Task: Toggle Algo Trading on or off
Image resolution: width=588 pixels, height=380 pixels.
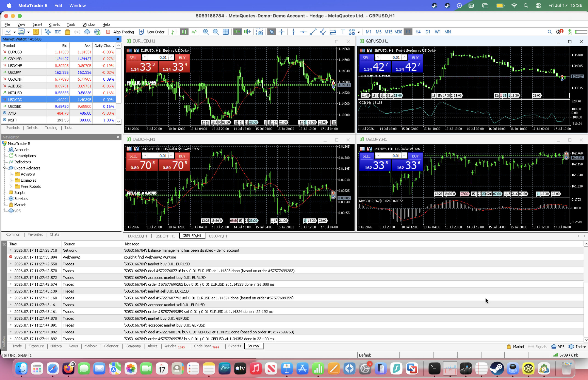Action: click(x=120, y=32)
